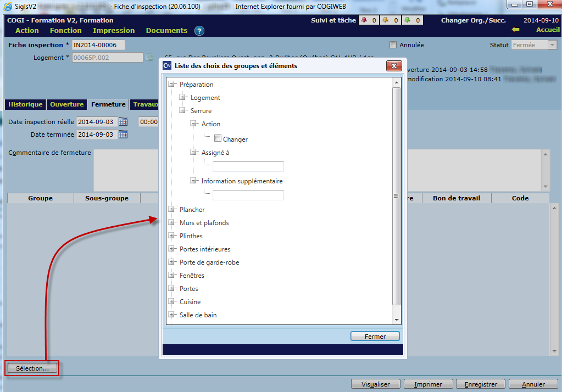
Task: Click the Assigné à text field
Action: (248, 166)
